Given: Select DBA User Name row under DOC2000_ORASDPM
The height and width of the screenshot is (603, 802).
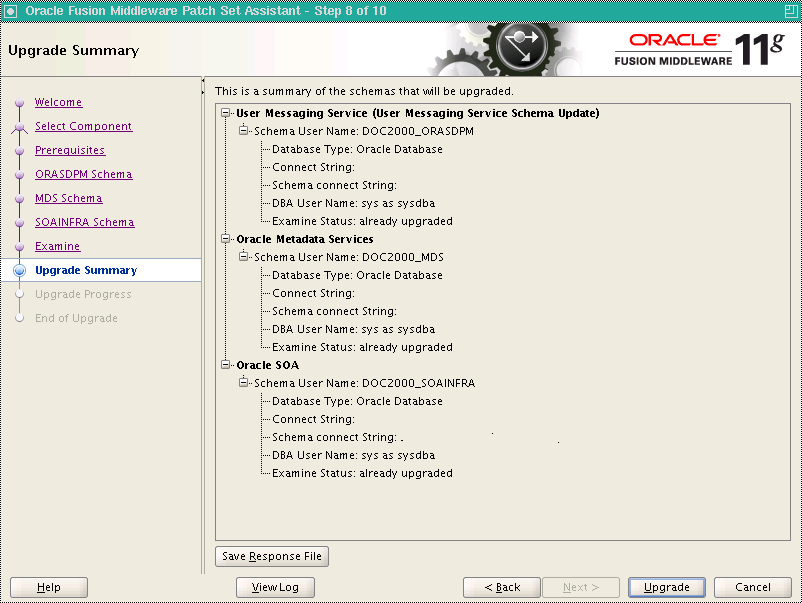Looking at the screenshot, I should tap(353, 204).
